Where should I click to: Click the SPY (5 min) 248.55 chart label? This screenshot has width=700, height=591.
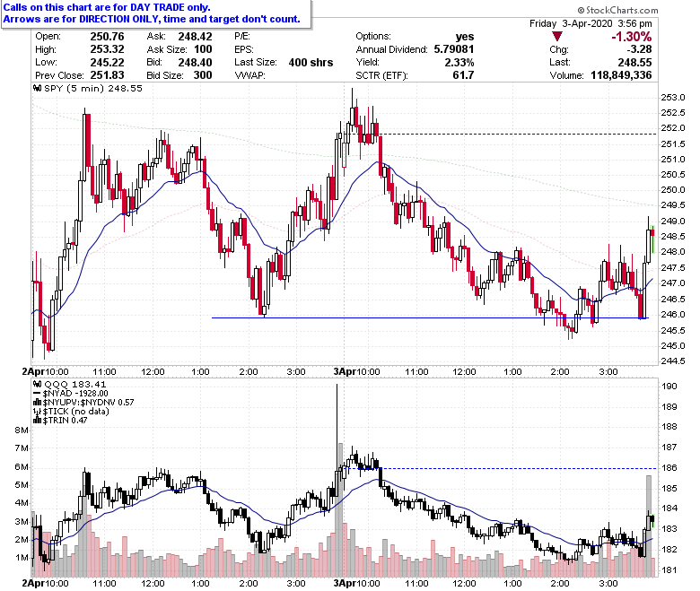point(93,88)
